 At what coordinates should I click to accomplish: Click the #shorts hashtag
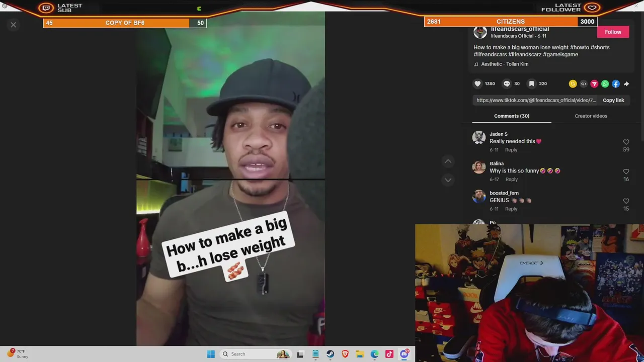pos(600,47)
